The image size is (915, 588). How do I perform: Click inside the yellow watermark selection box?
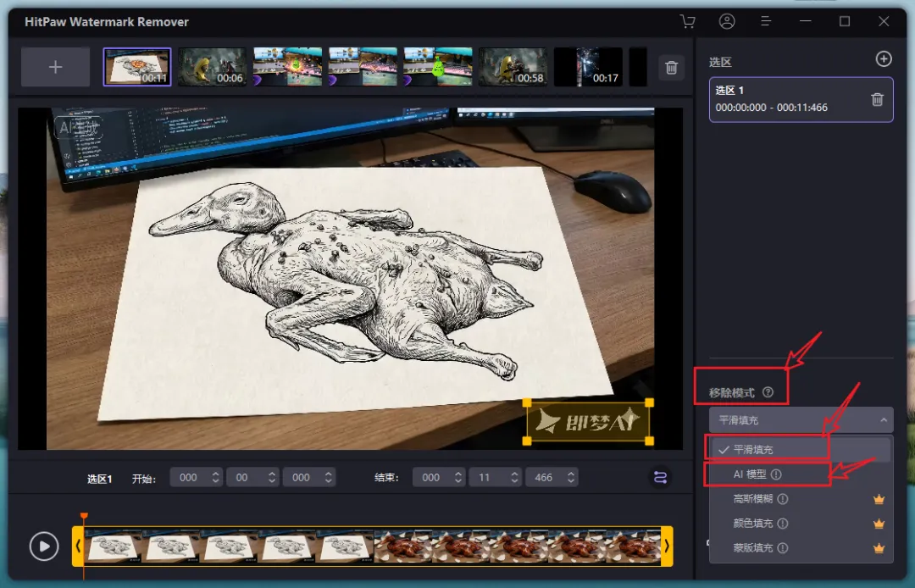click(x=588, y=422)
